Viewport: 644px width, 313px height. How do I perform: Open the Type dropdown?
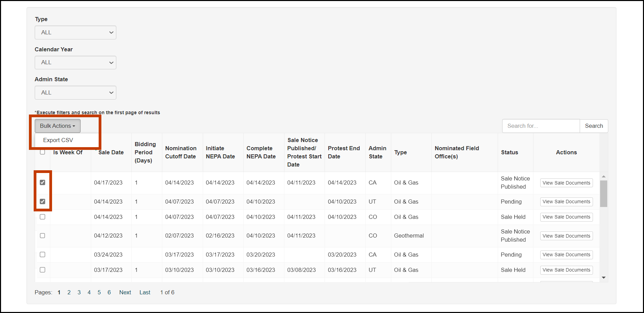click(x=75, y=32)
